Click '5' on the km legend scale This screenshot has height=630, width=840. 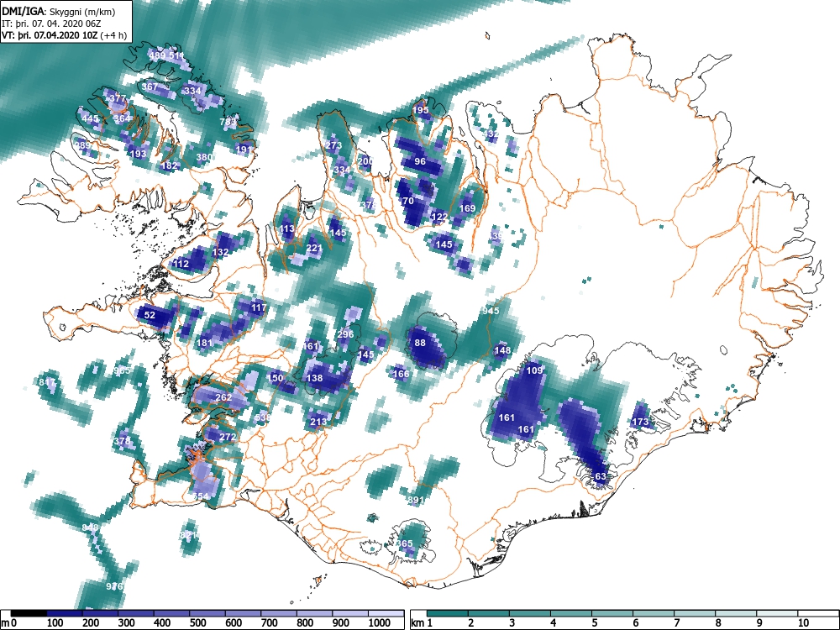pyautogui.click(x=594, y=623)
